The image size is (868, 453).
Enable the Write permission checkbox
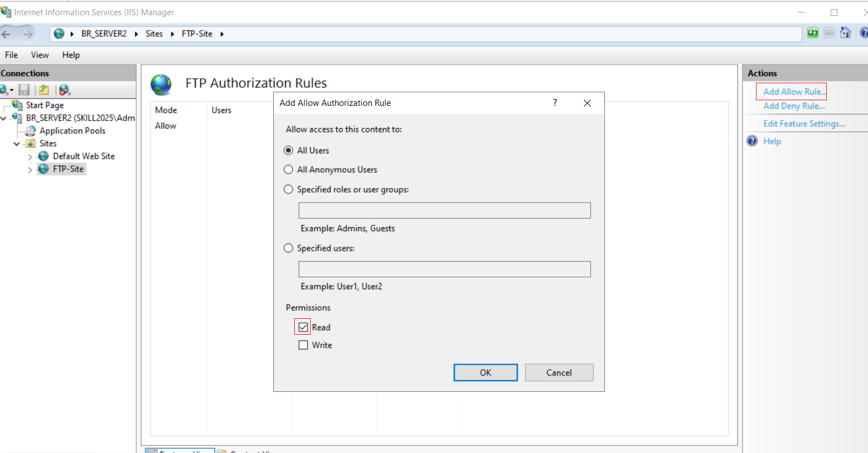[x=303, y=345]
